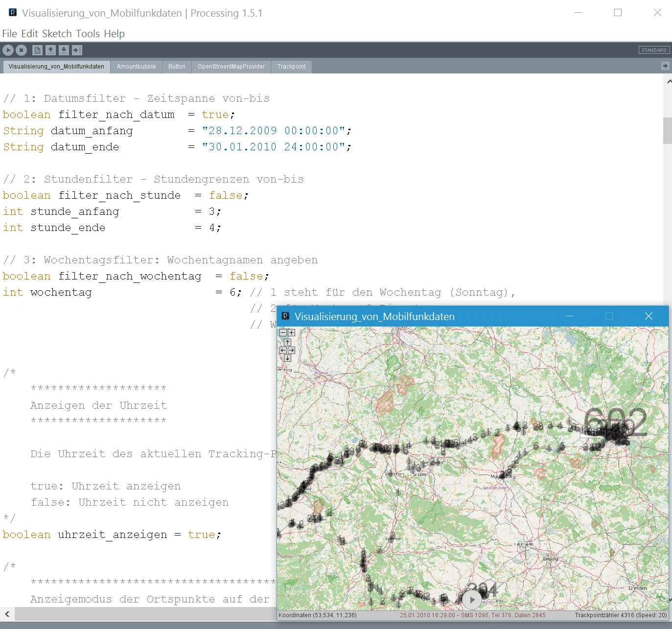Open the Edit menu
Screen dimensions: 672x629
[x=29, y=33]
